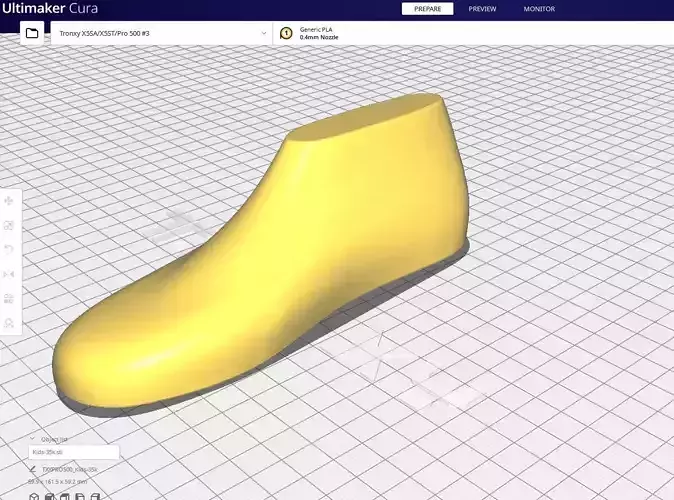Switch to right side view cube icon

pos(95,497)
